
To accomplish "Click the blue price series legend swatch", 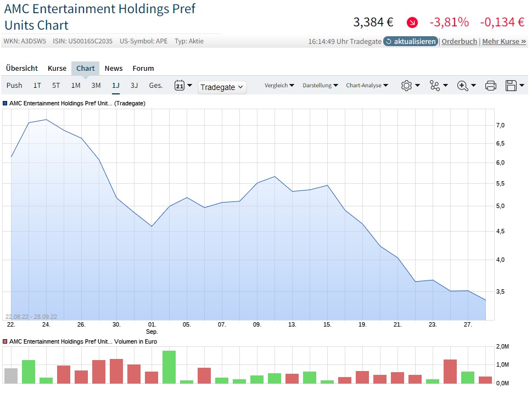I will point(5,103).
